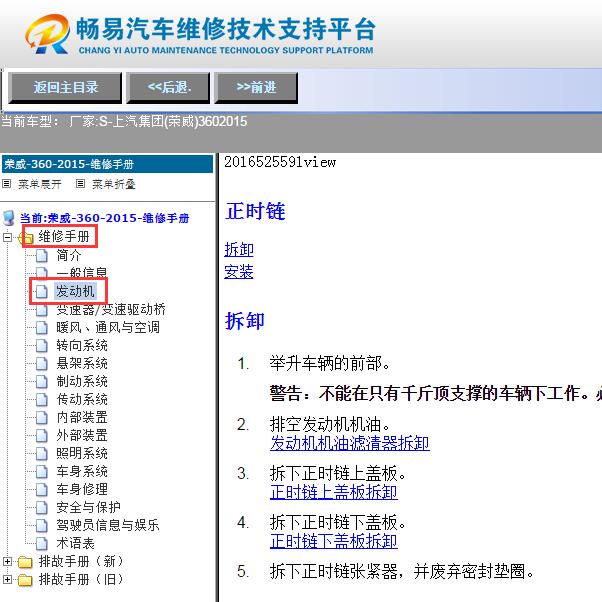Open the 正时链下盖板拆卸 link
This screenshot has height=602, width=602.
[x=334, y=541]
